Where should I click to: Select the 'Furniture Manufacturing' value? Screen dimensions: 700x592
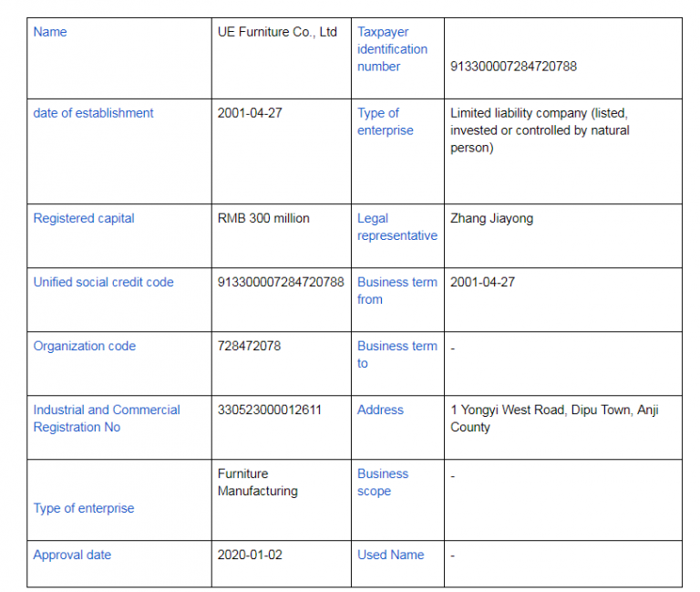point(258,483)
